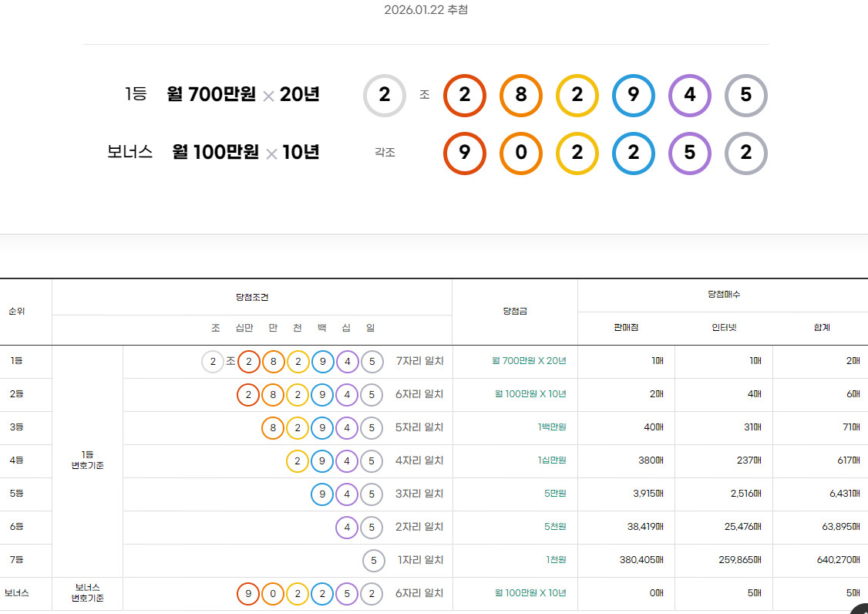Click the 3등 prize amount 1백만원
This screenshot has width=868, height=614.
pyautogui.click(x=551, y=427)
